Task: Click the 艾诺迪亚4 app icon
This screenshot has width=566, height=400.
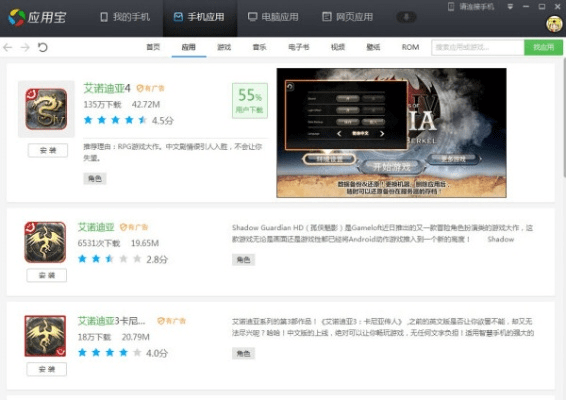Action: (x=46, y=109)
